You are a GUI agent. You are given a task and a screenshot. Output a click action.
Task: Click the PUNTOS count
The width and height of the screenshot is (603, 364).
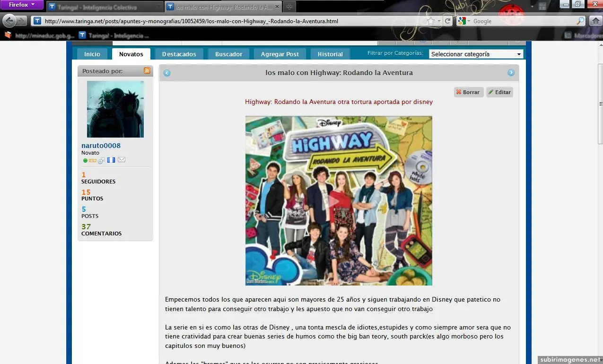(x=86, y=192)
